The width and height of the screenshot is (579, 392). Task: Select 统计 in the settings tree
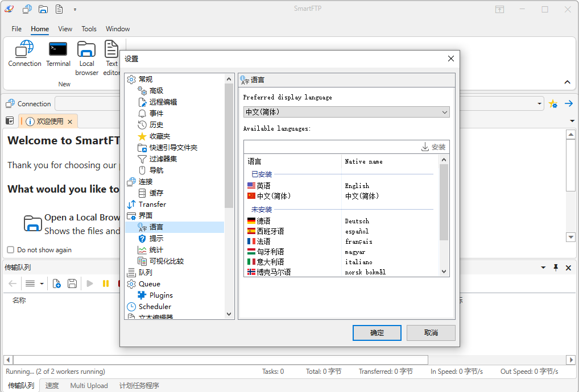point(156,249)
